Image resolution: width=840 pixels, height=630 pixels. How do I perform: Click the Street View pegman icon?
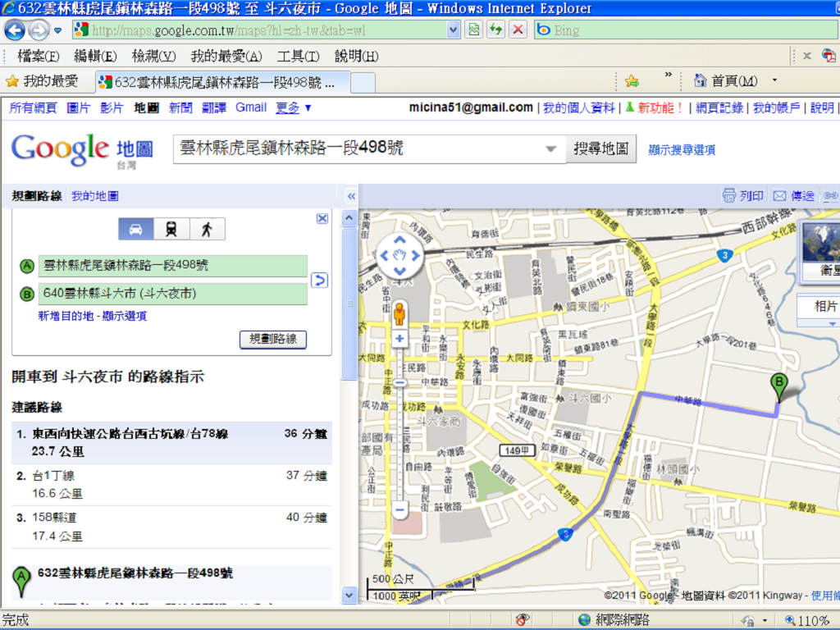399,313
